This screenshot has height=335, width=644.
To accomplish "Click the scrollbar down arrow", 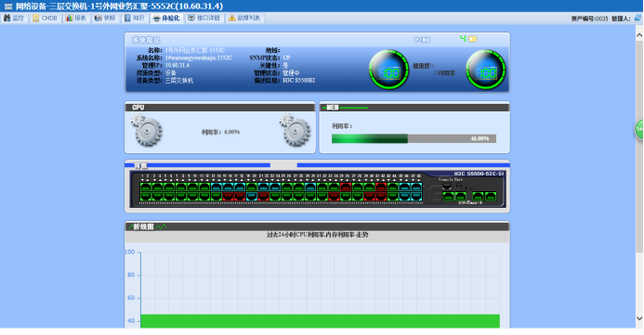I will (639, 318).
